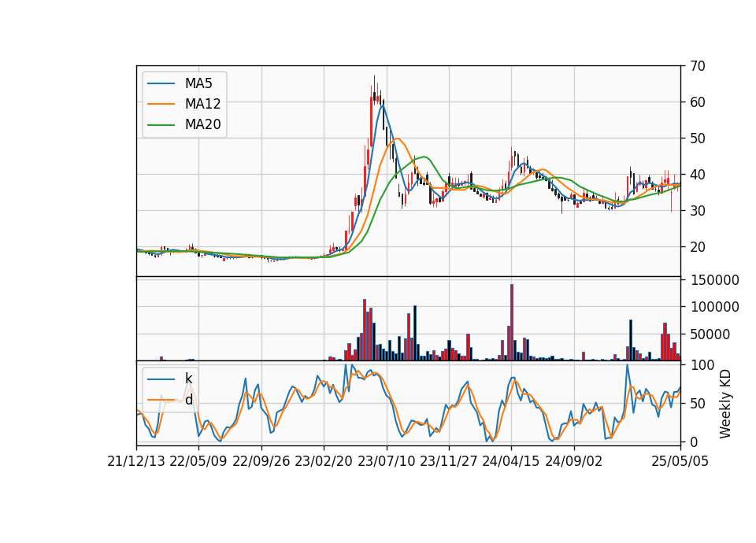
Task: Click the 22/09/26 date tick label
Action: point(261,461)
